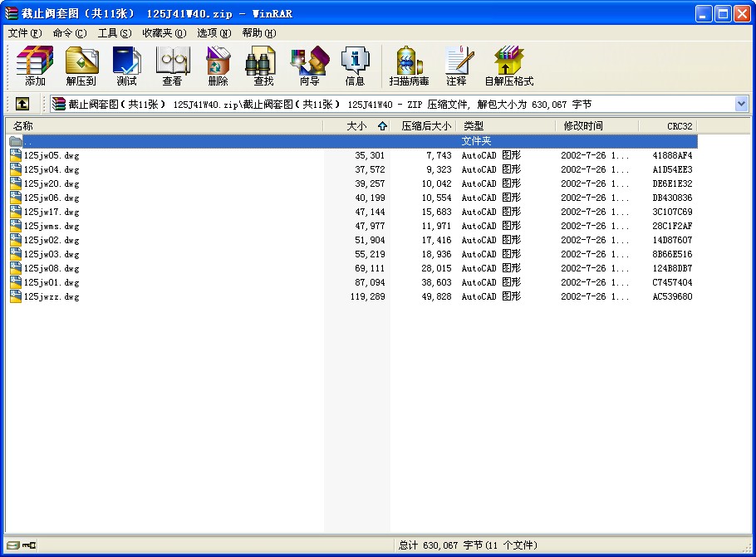Open the 收藏夹 (Favorites) menu
Viewport: 756px width, 557px height.
164,33
